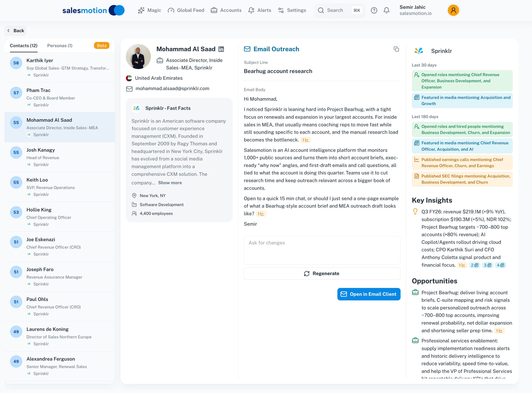The height and width of the screenshot is (393, 532).
Task: Open the Global Feed section
Action: point(186,10)
